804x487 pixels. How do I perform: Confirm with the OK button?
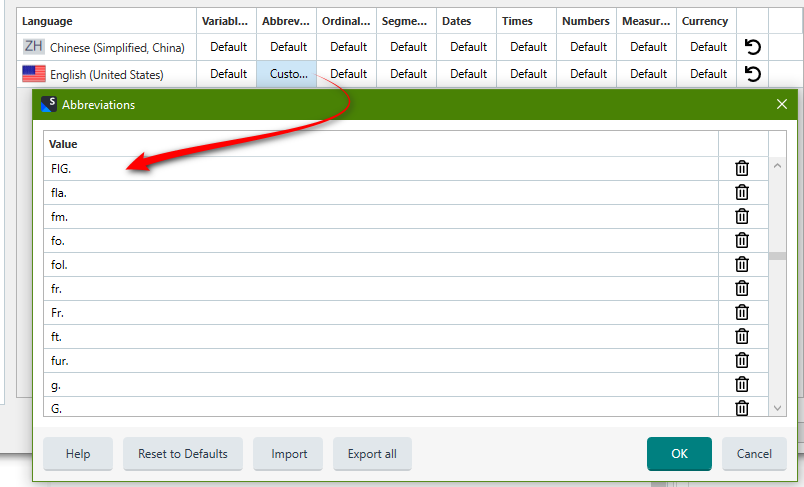pos(679,454)
